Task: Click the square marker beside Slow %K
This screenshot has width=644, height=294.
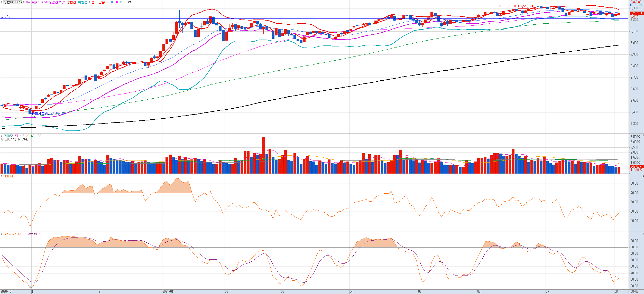Action: (x=2, y=234)
